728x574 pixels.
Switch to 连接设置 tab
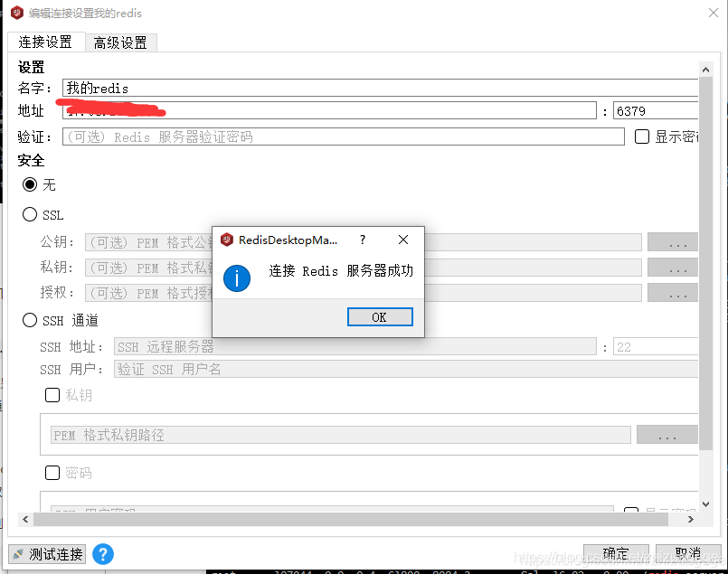[x=45, y=42]
